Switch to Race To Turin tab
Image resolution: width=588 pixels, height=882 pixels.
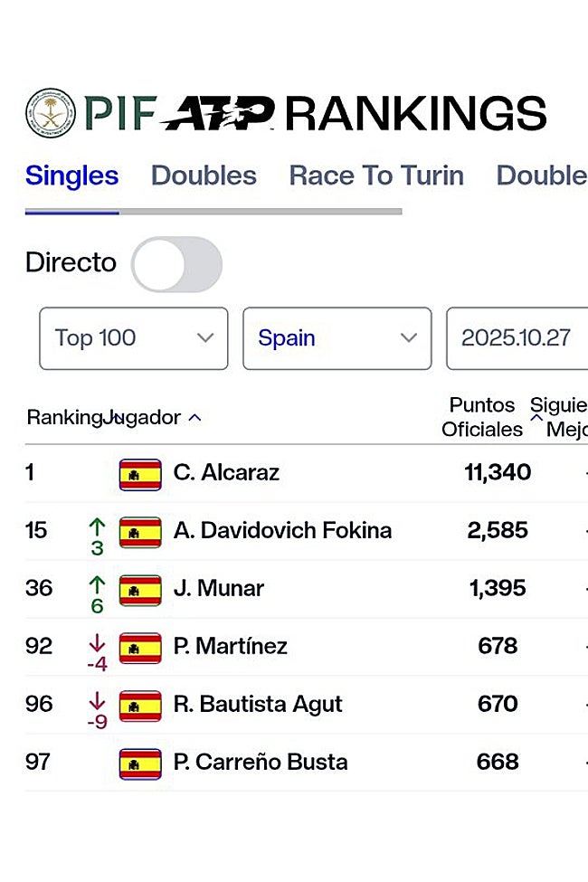[x=376, y=175]
